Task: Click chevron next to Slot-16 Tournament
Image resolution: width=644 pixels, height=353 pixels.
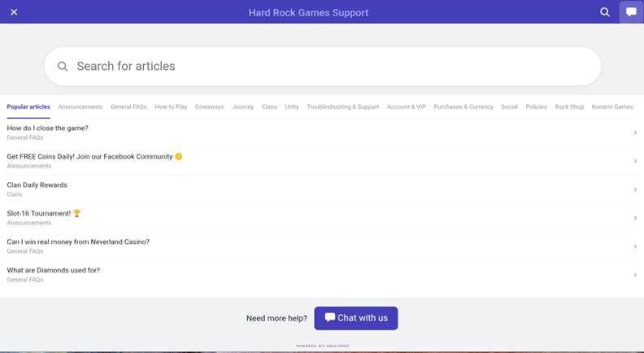Action: pyautogui.click(x=634, y=218)
